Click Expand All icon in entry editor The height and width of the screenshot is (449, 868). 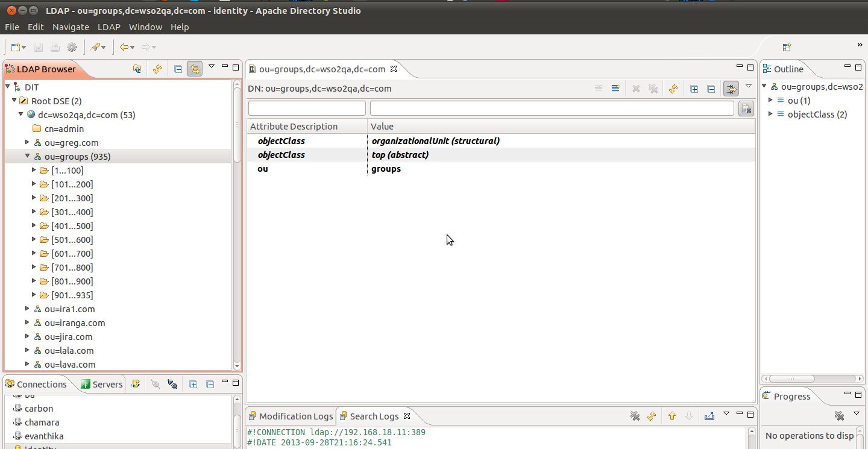click(694, 89)
